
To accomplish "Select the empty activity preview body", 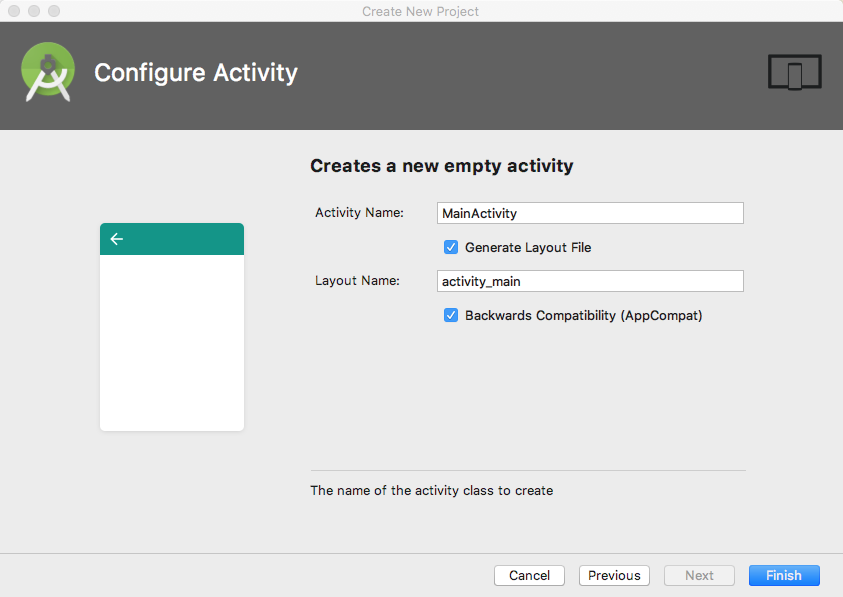I will tap(172, 342).
